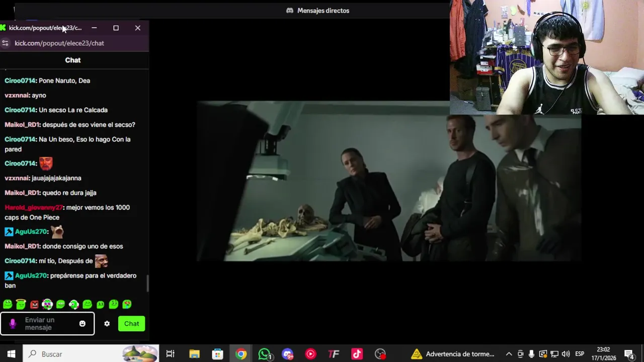Click message 'jauajajajakajanna'
Viewport: 644px width, 362px height.
56,178
